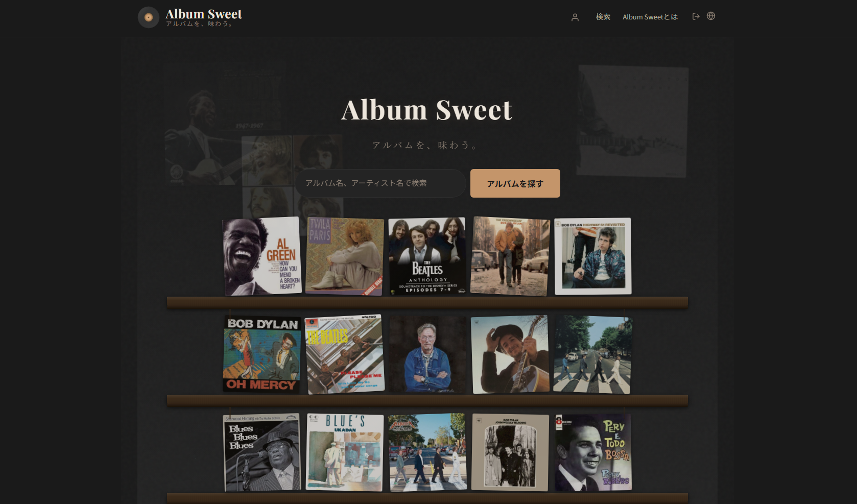The width and height of the screenshot is (857, 504).
Task: Open The Beatles Anthology album
Action: click(x=427, y=256)
